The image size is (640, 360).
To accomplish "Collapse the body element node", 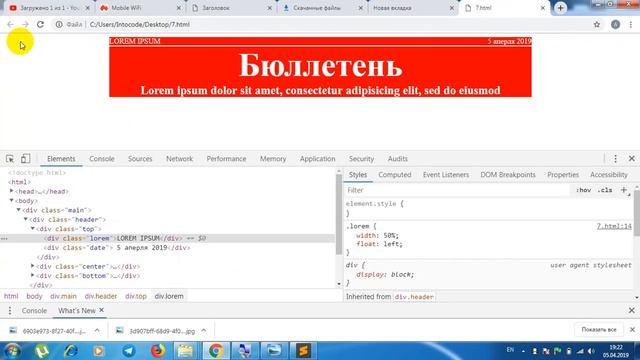I will point(11,200).
